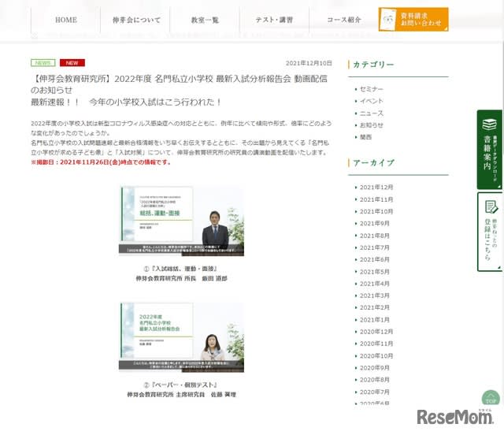This screenshot has width=504, height=435.
Task: Open the コース紹介 navigation item
Action: tap(343, 20)
